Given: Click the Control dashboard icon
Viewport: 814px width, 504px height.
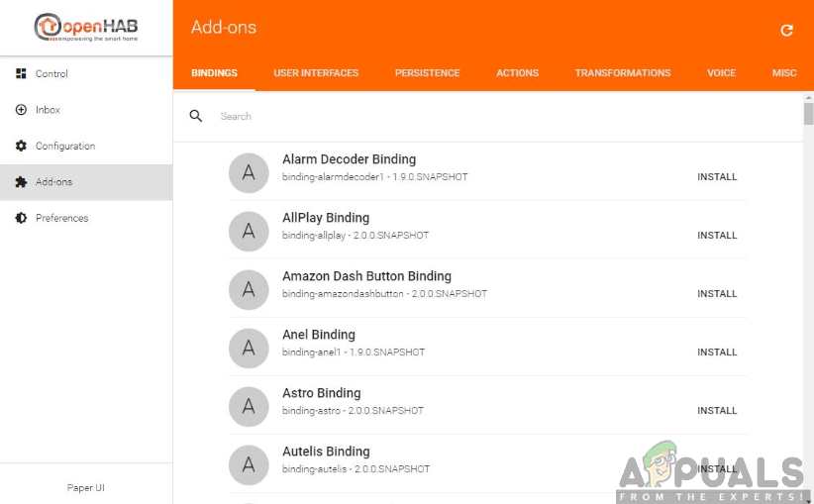Looking at the screenshot, I should [x=21, y=73].
